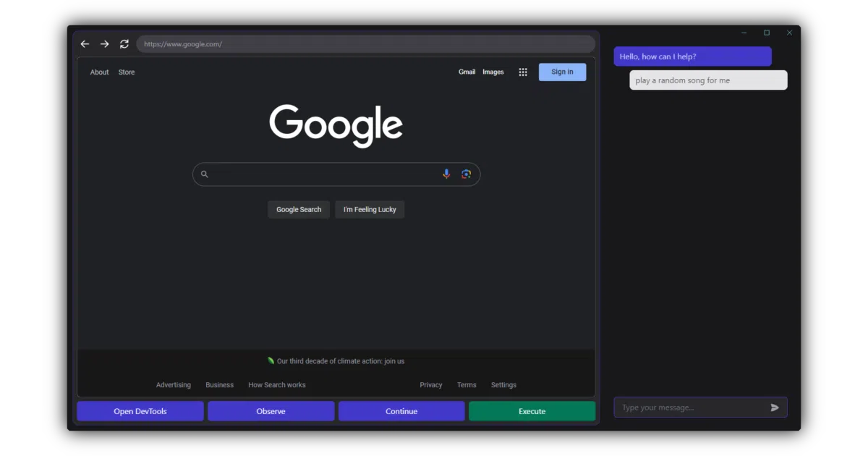
Task: Reload the page with refresh icon
Action: (124, 44)
